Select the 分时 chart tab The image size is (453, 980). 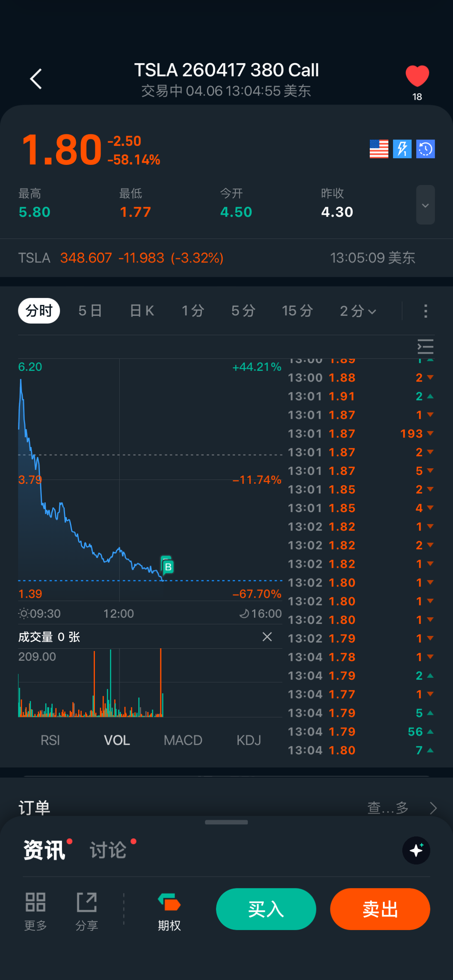coord(39,311)
